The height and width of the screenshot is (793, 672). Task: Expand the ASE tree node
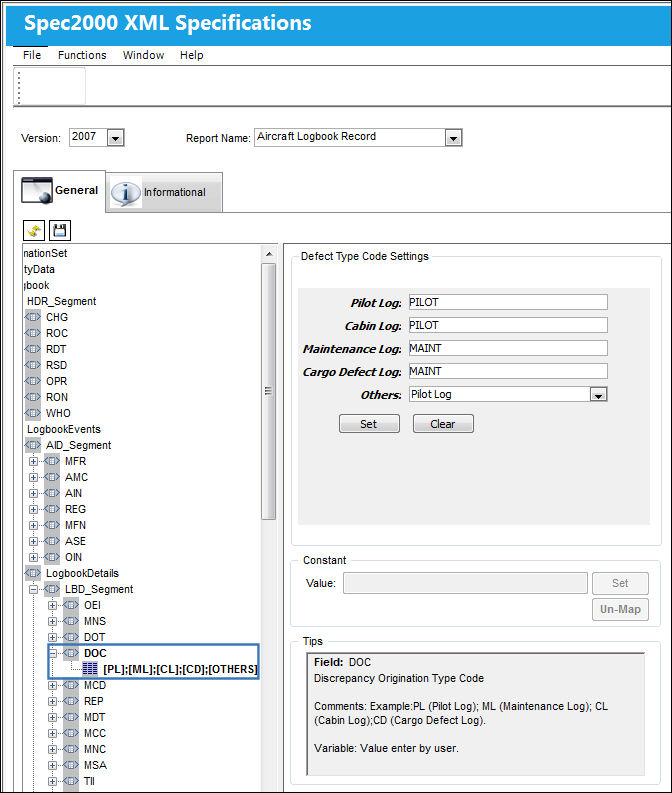tap(33, 541)
